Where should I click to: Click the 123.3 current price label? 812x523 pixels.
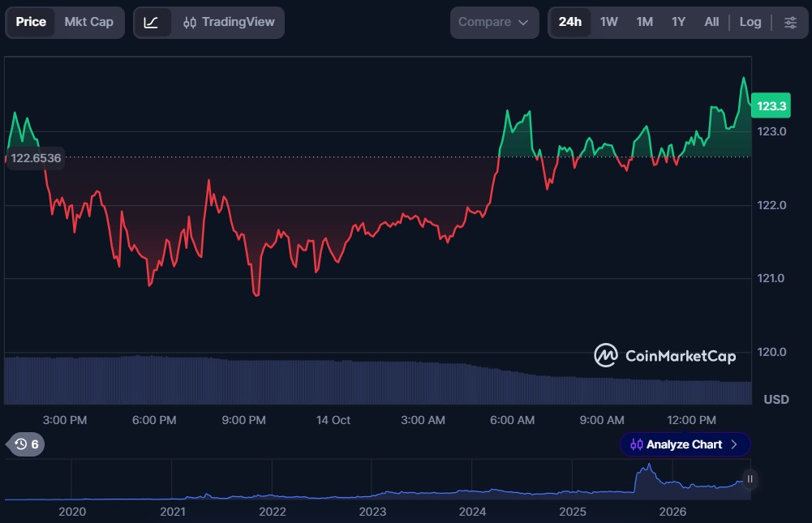click(x=771, y=105)
